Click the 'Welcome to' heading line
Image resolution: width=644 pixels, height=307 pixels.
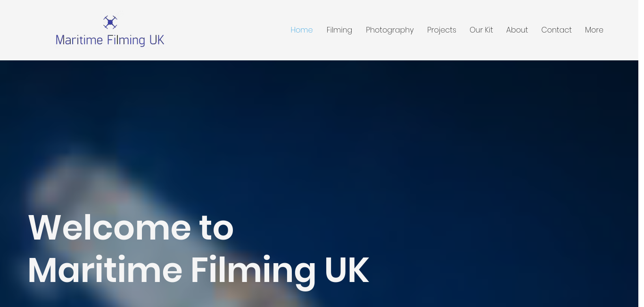[x=131, y=228]
